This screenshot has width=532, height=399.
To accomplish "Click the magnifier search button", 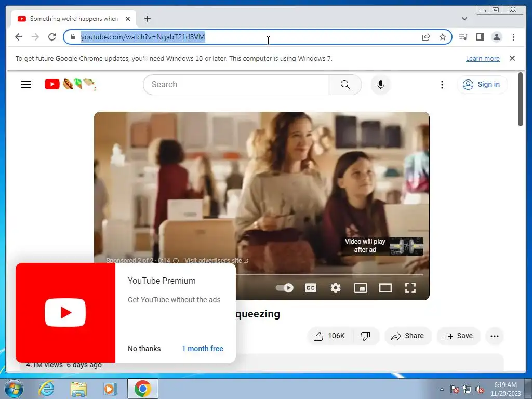I will [345, 85].
